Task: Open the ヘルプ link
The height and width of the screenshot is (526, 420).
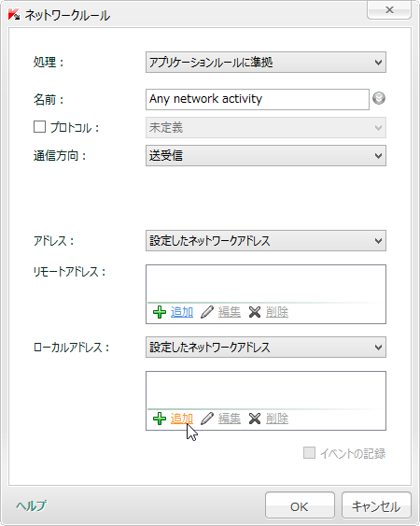Action: coord(31,505)
